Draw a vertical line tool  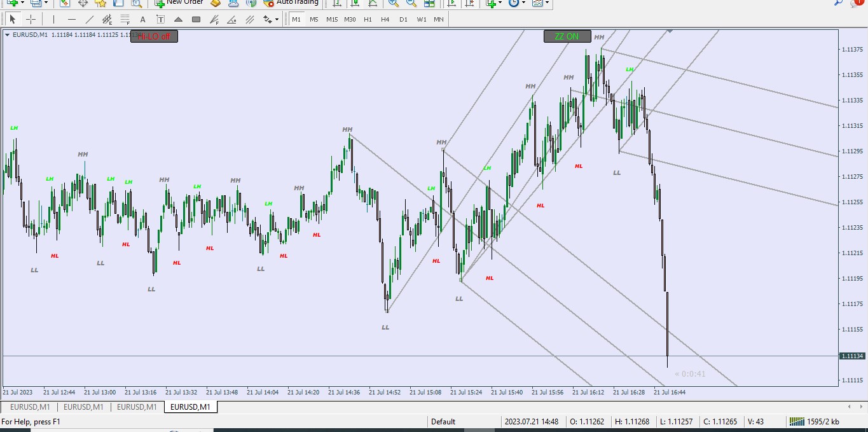[53, 19]
